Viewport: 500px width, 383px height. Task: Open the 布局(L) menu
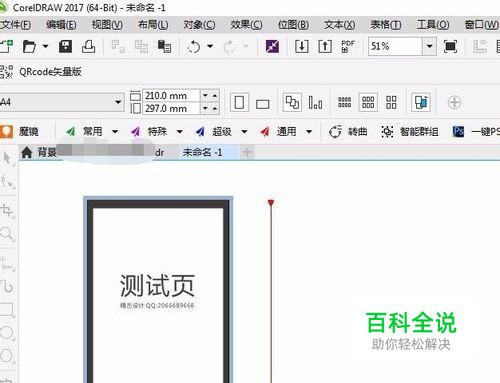click(x=153, y=25)
